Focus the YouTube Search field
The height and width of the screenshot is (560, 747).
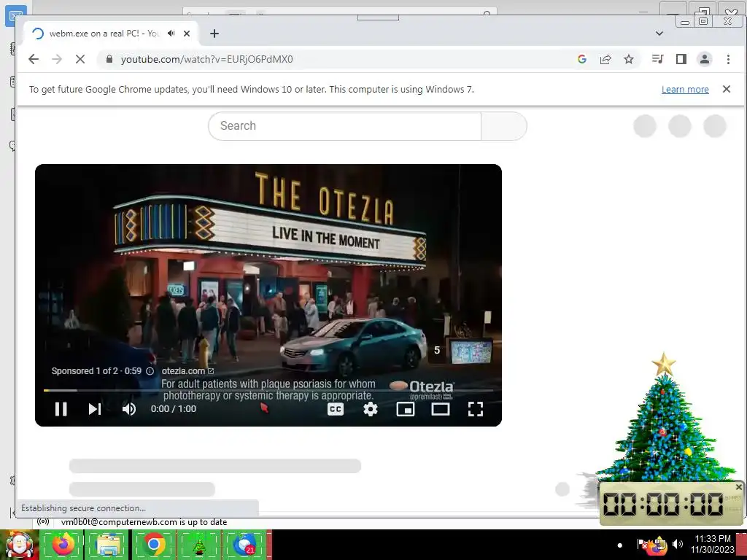[x=344, y=125]
